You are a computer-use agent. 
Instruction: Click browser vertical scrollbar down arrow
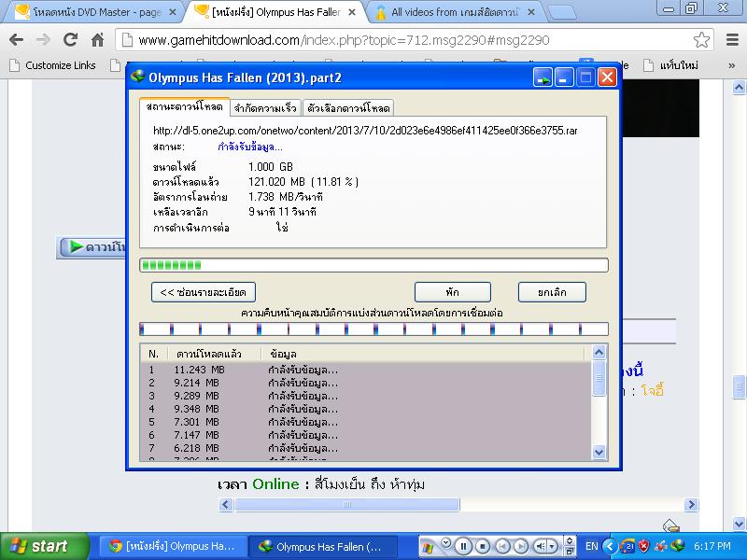[x=739, y=525]
